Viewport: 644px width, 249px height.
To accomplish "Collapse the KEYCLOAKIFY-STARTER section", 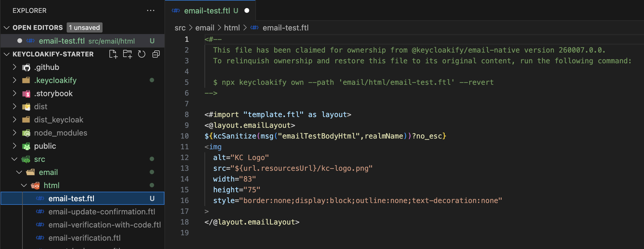I will 7,54.
